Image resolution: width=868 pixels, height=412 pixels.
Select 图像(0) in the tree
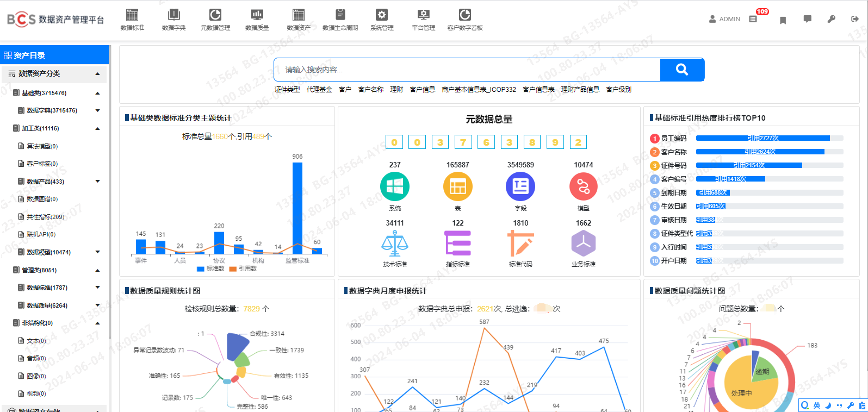point(36,376)
